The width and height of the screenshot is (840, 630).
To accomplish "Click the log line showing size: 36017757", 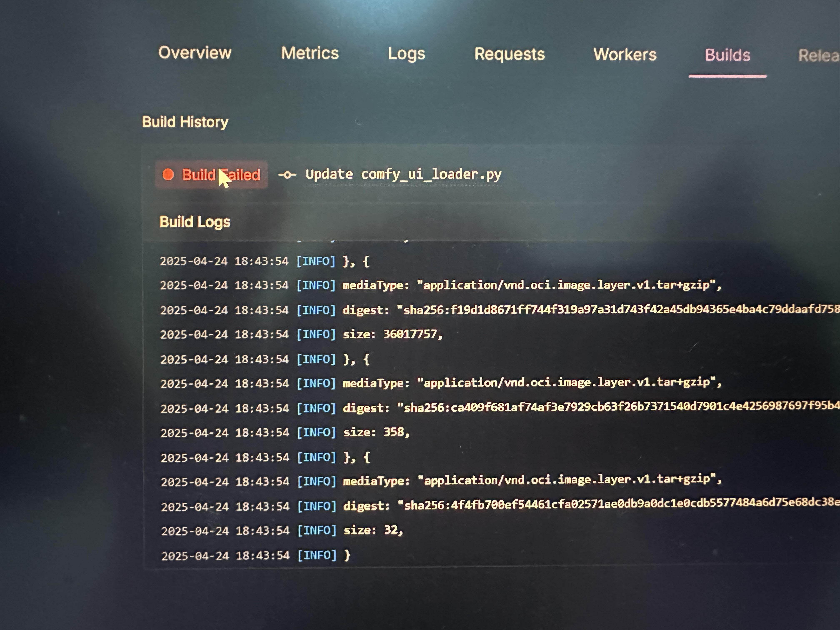I will pos(393,334).
